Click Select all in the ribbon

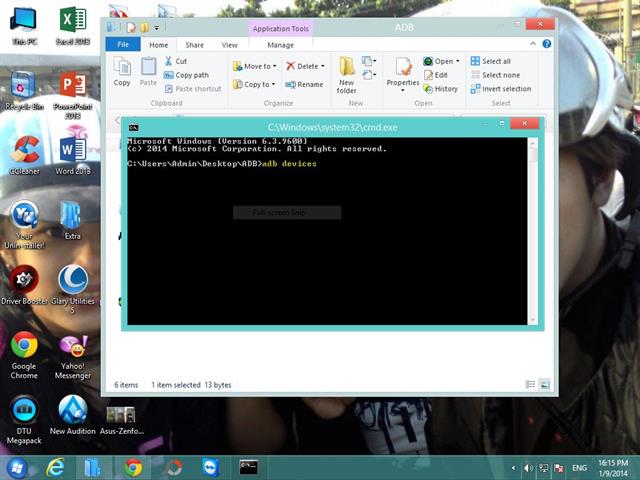[495, 61]
